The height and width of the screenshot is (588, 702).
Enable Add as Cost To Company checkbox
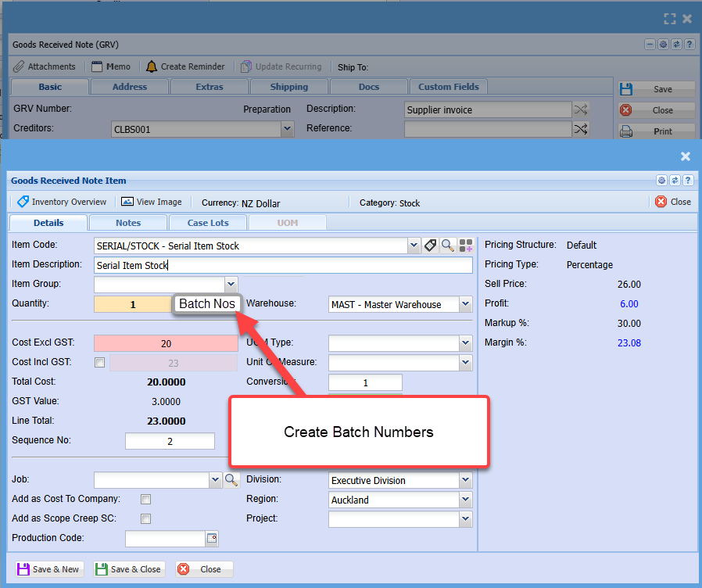pos(145,499)
